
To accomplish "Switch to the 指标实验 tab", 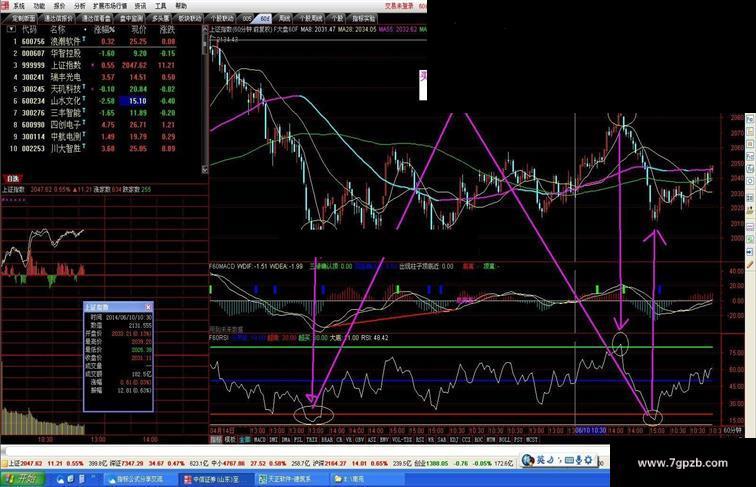I will click(x=363, y=18).
